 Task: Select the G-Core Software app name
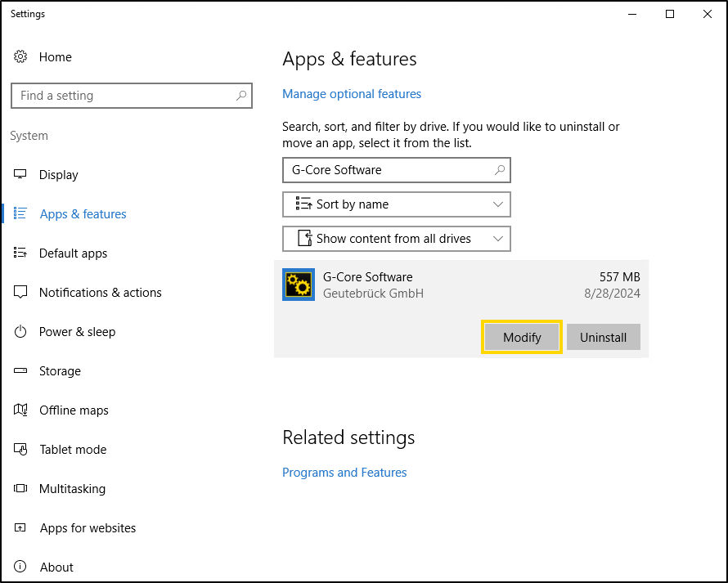(x=368, y=277)
